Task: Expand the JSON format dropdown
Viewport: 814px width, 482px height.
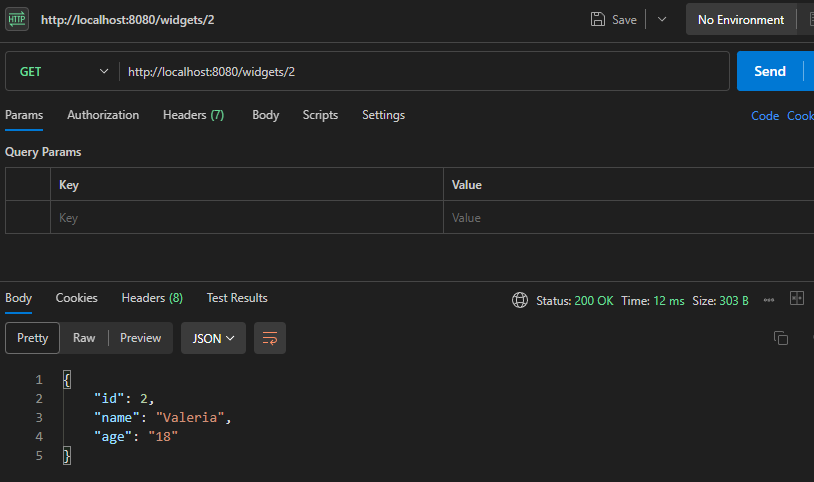Action: [x=213, y=338]
